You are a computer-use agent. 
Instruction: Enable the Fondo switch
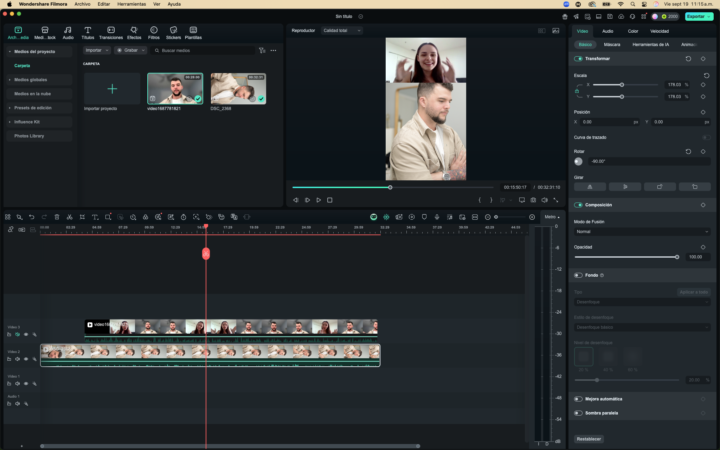(578, 275)
